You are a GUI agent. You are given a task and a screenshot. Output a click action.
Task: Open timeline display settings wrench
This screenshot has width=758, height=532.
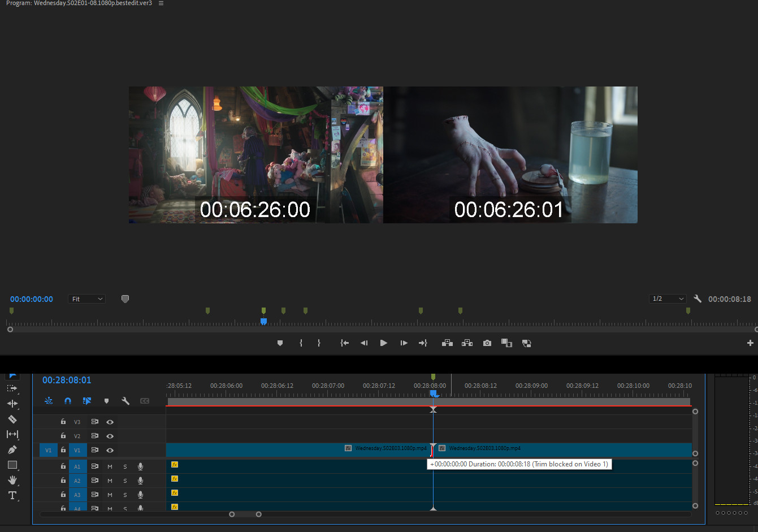pyautogui.click(x=125, y=401)
